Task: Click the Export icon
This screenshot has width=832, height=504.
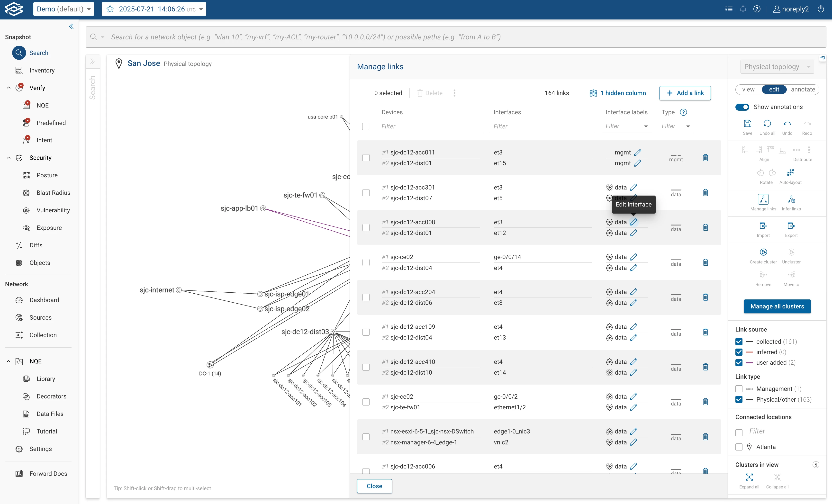Action: (x=791, y=226)
